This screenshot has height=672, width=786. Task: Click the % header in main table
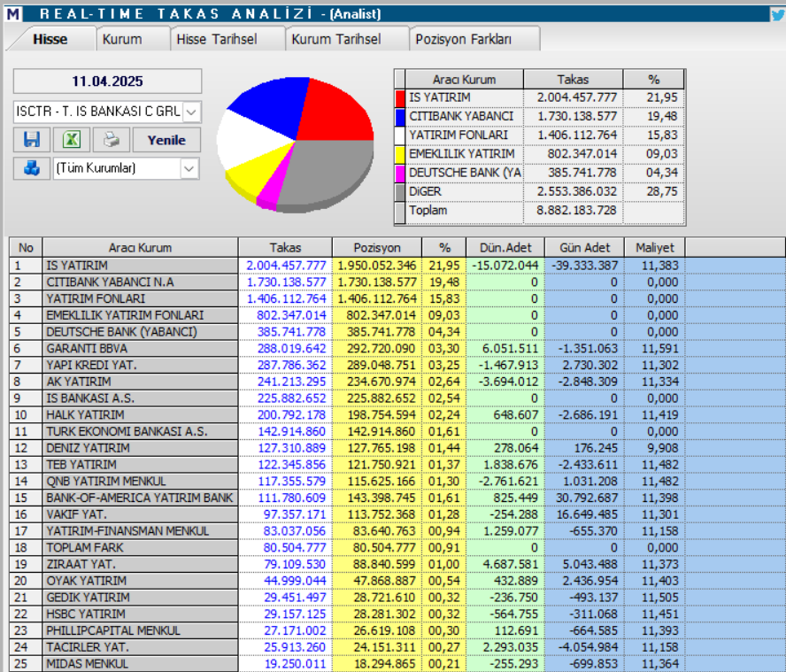click(444, 248)
